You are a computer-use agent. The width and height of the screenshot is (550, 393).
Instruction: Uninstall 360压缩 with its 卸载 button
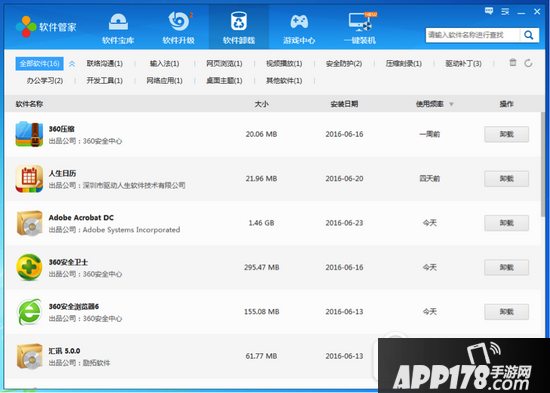[x=507, y=134]
